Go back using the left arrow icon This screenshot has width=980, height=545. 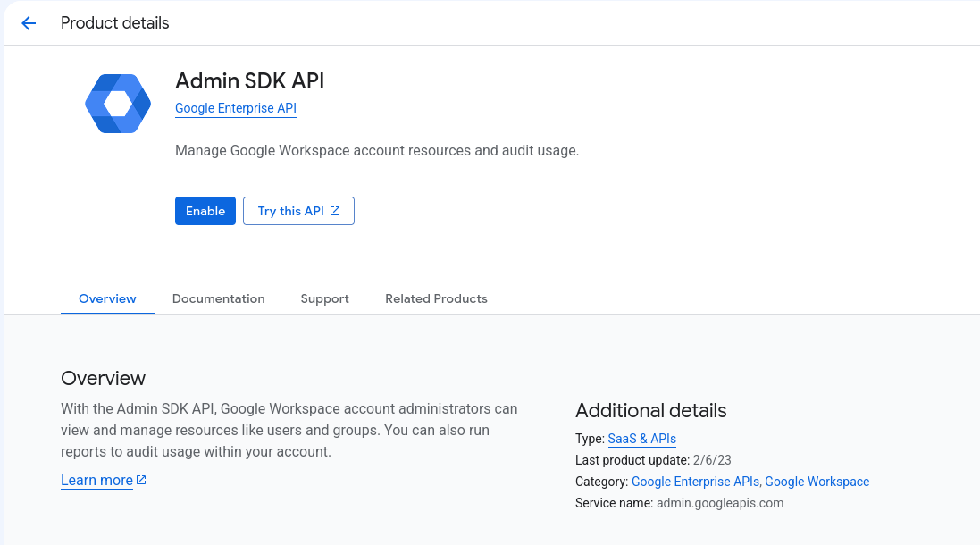29,24
